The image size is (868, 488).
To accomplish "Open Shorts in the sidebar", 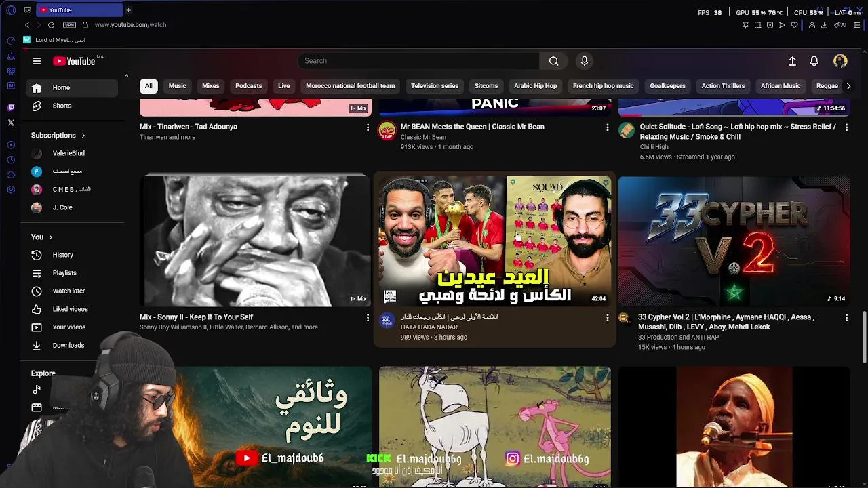I will [72, 106].
